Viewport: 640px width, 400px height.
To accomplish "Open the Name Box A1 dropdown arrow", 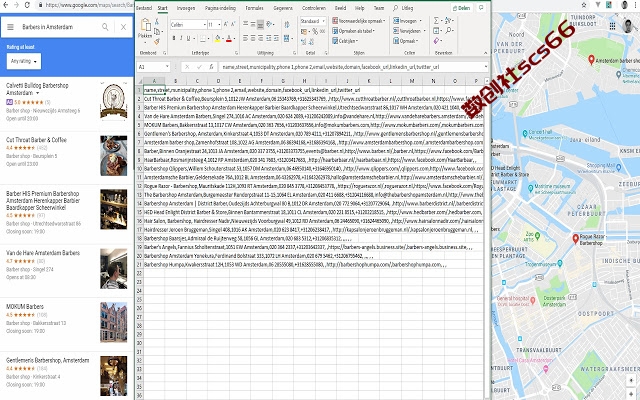I will [x=167, y=67].
